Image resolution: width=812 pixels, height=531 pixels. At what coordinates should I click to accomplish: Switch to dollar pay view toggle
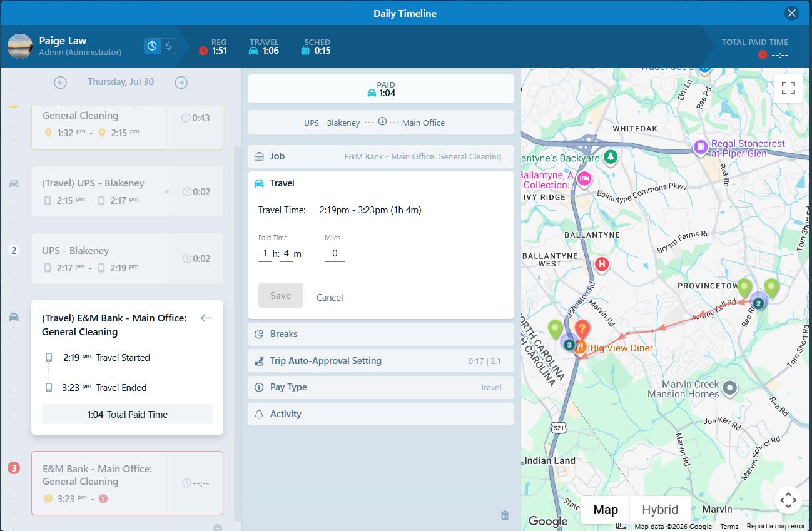coord(168,46)
